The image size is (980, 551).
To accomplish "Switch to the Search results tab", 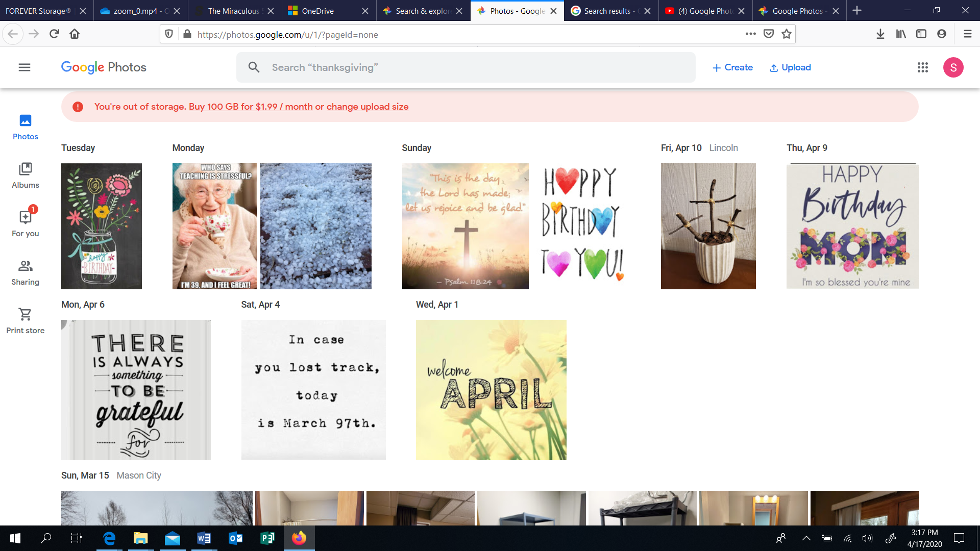I will [x=607, y=11].
